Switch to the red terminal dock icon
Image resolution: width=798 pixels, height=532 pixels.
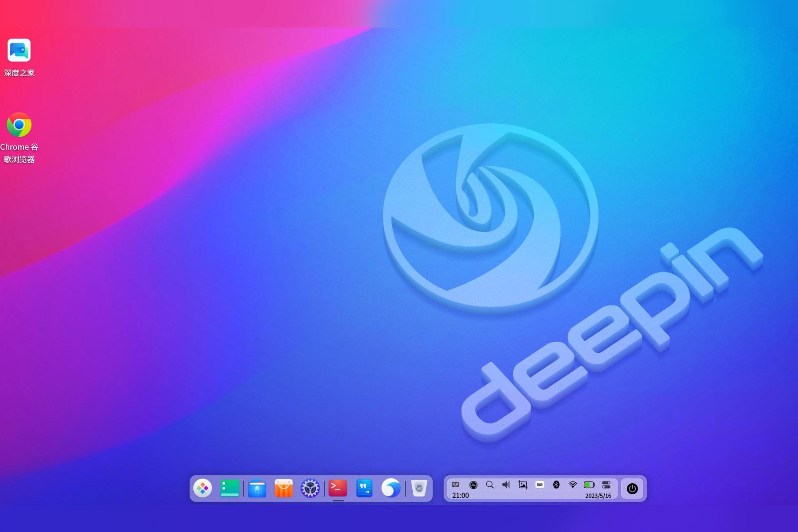point(338,488)
